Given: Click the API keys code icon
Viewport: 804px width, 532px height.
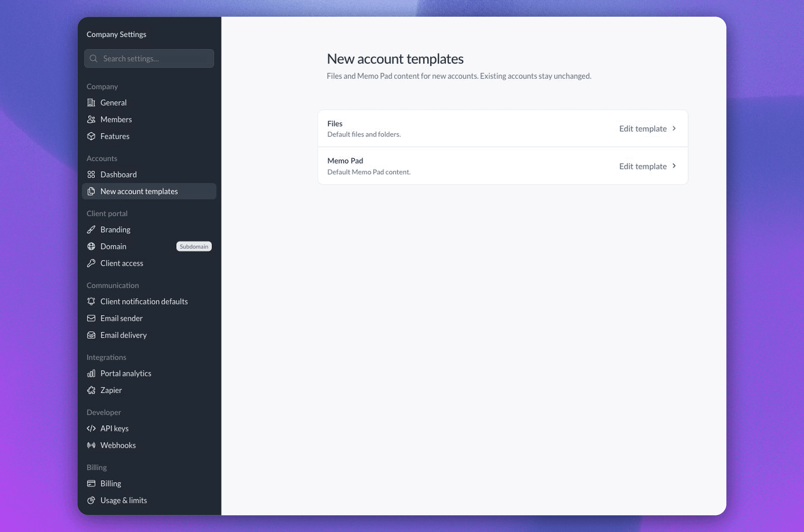Looking at the screenshot, I should click(91, 428).
